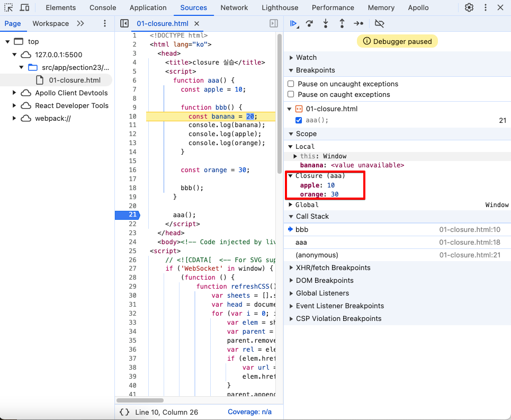The height and width of the screenshot is (420, 511).
Task: Collapse the Local scope
Action: pos(290,147)
